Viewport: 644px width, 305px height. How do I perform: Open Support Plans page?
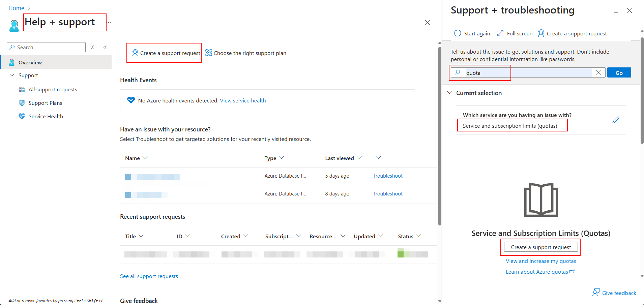click(45, 103)
